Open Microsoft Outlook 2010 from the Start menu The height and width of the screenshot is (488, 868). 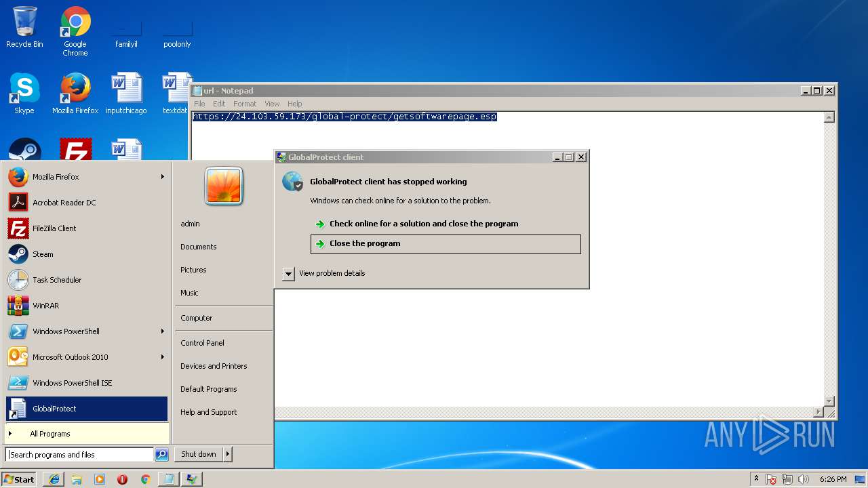coord(87,357)
